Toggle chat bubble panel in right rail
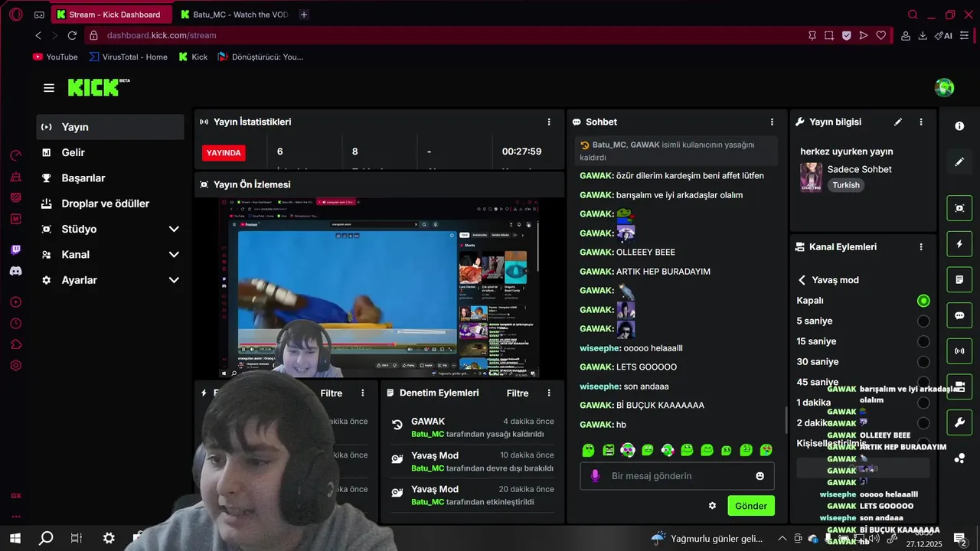This screenshot has width=980, height=551. coord(959,315)
